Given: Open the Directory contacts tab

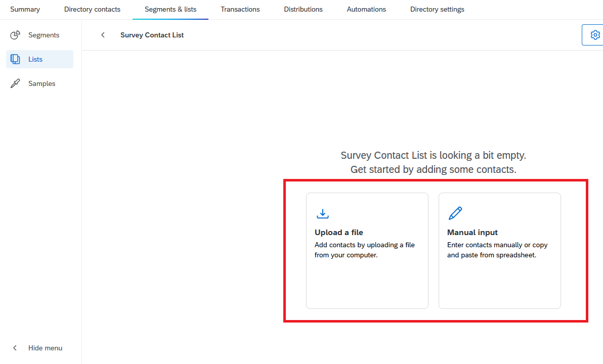Looking at the screenshot, I should click(x=92, y=9).
